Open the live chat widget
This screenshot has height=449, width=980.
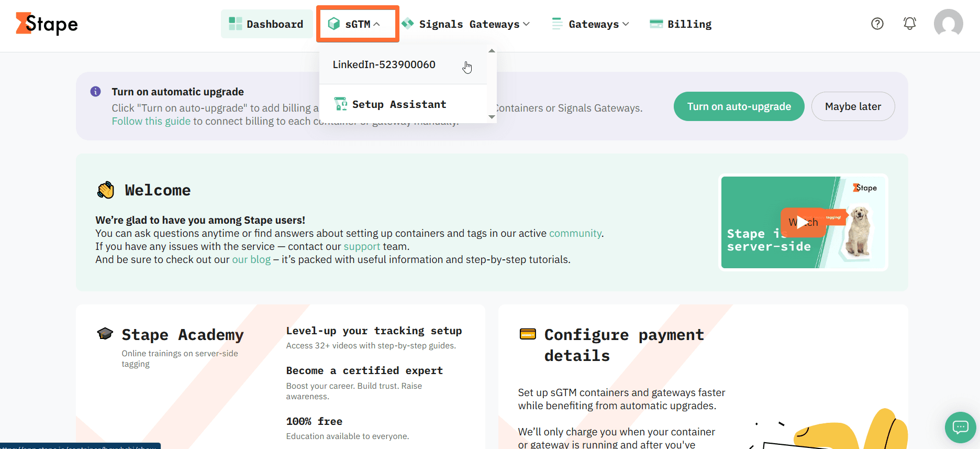(x=960, y=428)
